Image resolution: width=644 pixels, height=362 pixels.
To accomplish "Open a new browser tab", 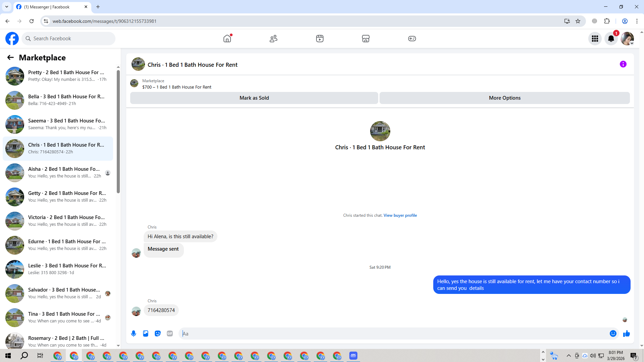I will [98, 7].
